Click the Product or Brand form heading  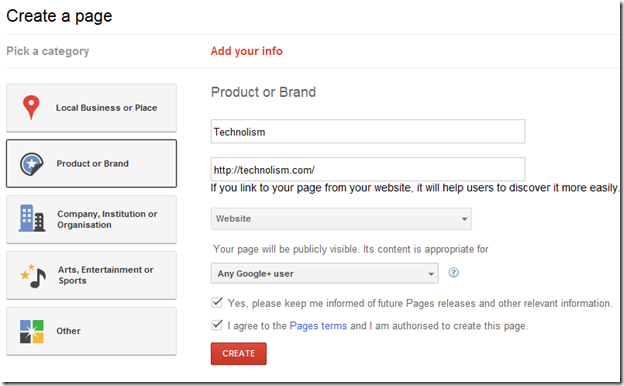click(263, 92)
